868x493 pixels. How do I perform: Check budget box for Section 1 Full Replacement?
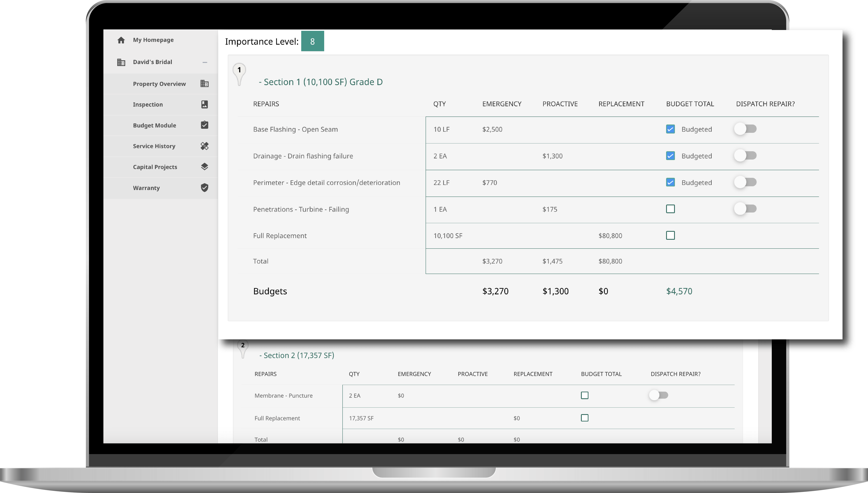tap(670, 235)
